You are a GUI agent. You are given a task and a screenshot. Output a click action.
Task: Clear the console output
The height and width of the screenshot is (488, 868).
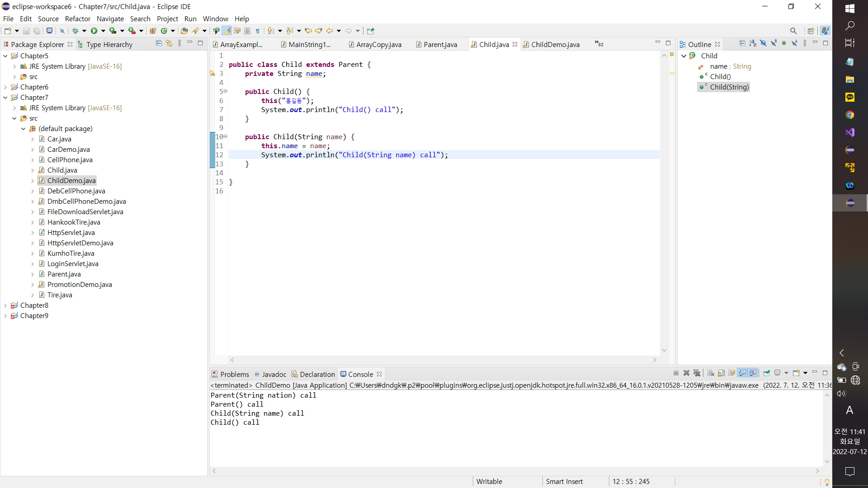coord(711,373)
